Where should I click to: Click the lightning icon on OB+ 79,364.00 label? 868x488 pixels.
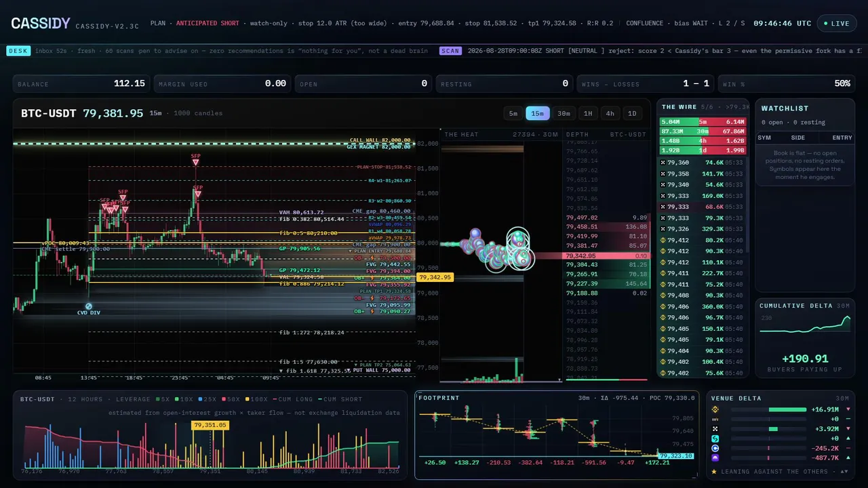pyautogui.click(x=371, y=278)
